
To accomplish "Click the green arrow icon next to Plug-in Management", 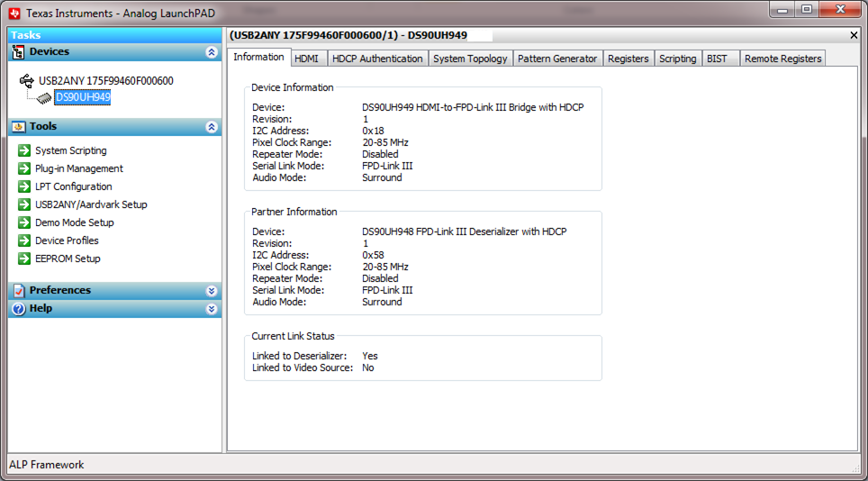I will click(24, 168).
